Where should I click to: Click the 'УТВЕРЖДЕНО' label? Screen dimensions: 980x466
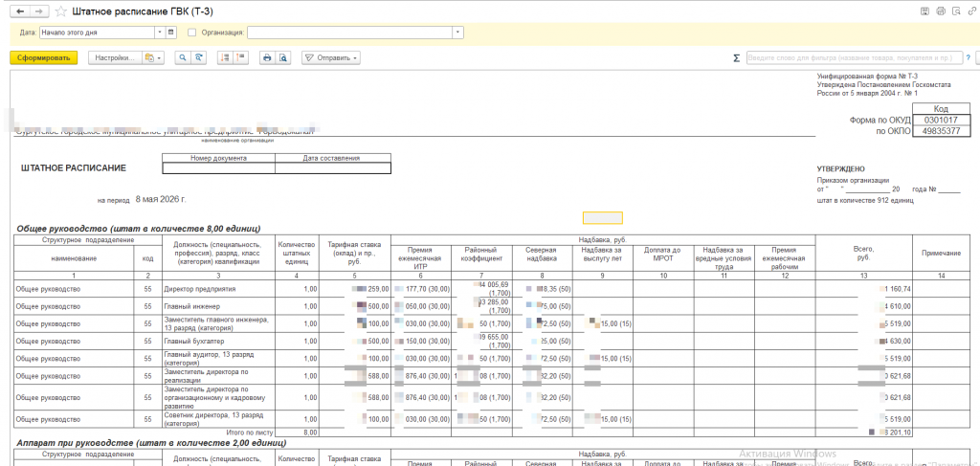pos(841,168)
